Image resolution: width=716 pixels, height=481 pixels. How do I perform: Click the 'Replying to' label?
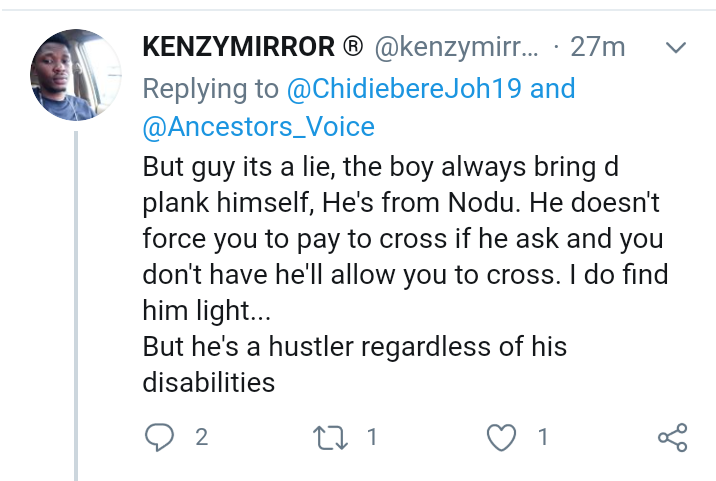[210, 88]
